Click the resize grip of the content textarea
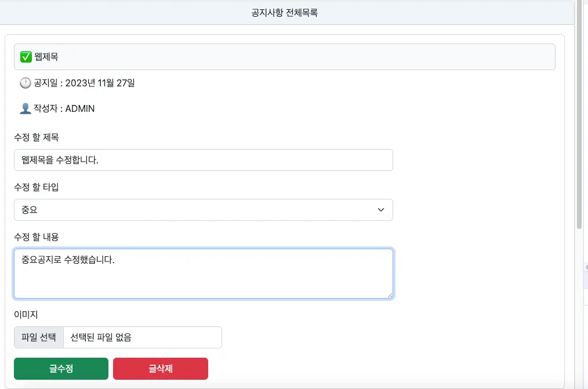 [390, 295]
